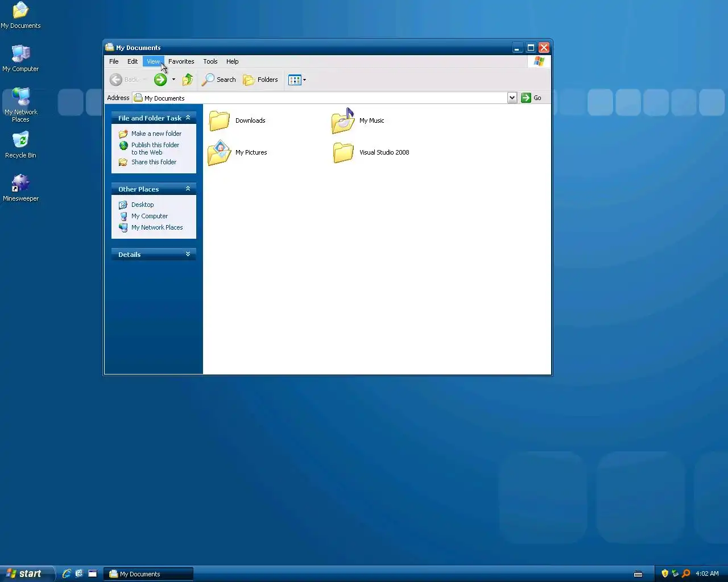Click the Show Desktop Quick Launch icon
Image resolution: width=728 pixels, height=582 pixels.
[x=92, y=573]
